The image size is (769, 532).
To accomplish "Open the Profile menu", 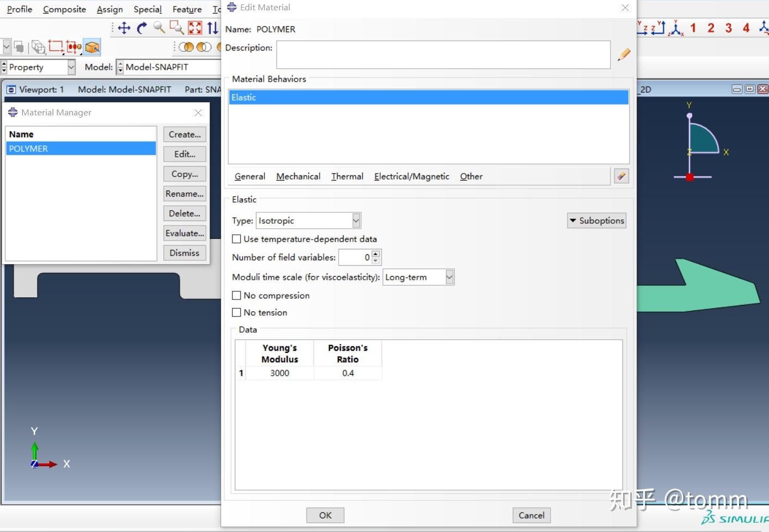I will tap(20, 9).
